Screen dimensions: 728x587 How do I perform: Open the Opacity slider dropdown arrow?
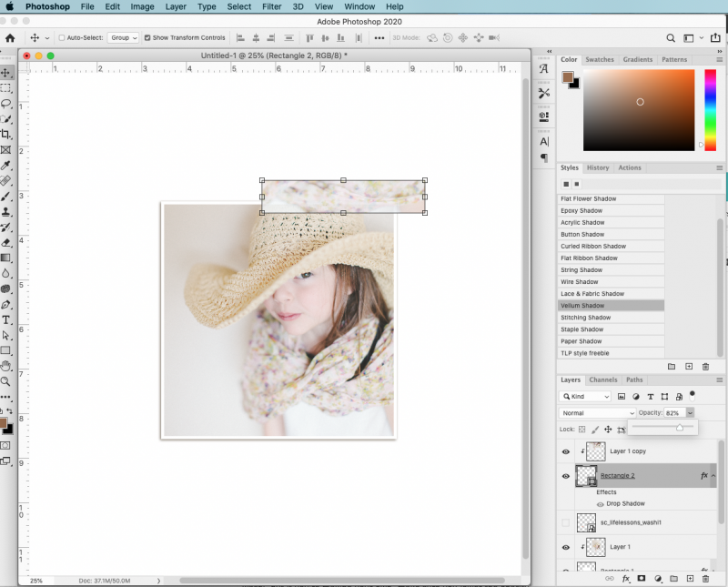coord(690,413)
